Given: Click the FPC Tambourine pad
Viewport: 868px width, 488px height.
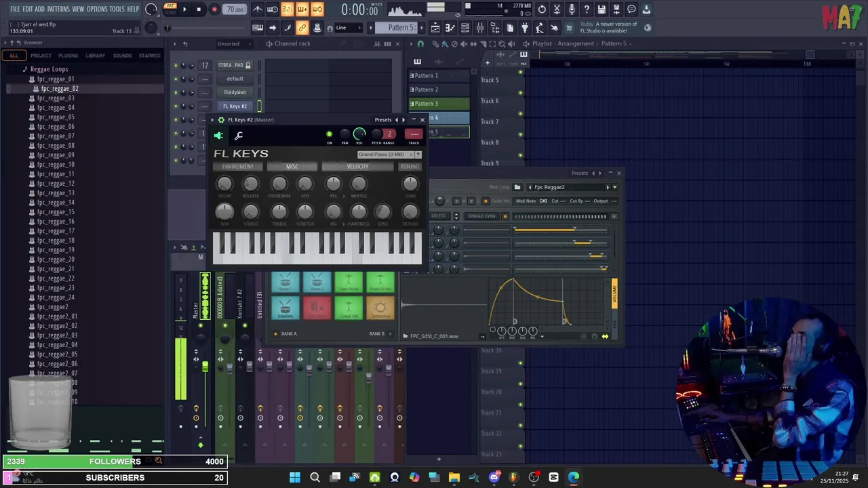Looking at the screenshot, I should pos(380,308).
